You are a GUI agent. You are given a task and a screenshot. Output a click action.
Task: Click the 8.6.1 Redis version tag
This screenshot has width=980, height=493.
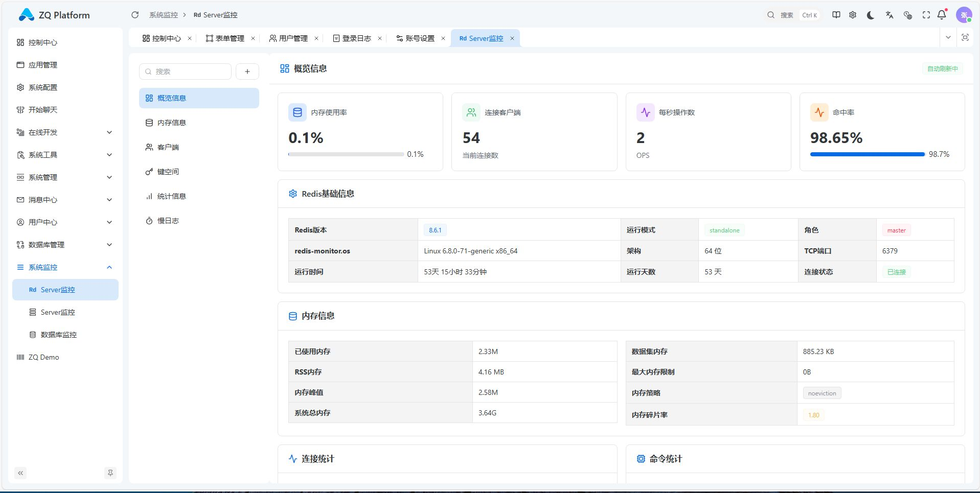pos(435,230)
